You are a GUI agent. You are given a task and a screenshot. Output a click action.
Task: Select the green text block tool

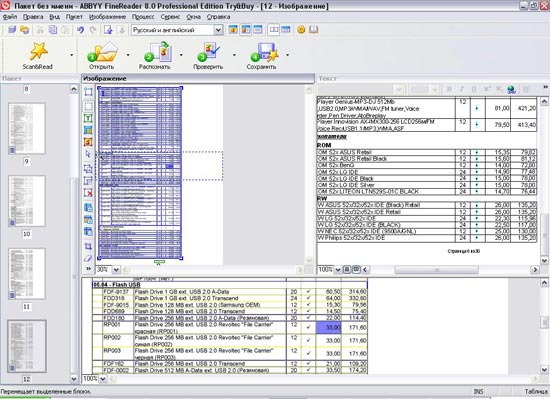tap(88, 119)
